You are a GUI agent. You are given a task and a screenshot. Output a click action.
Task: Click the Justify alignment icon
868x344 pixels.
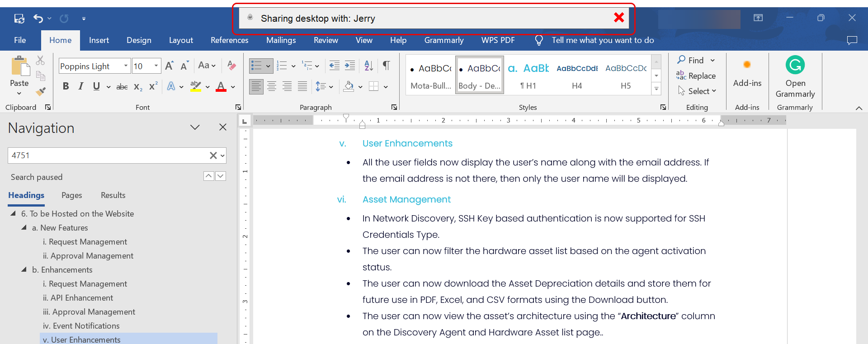pos(302,86)
